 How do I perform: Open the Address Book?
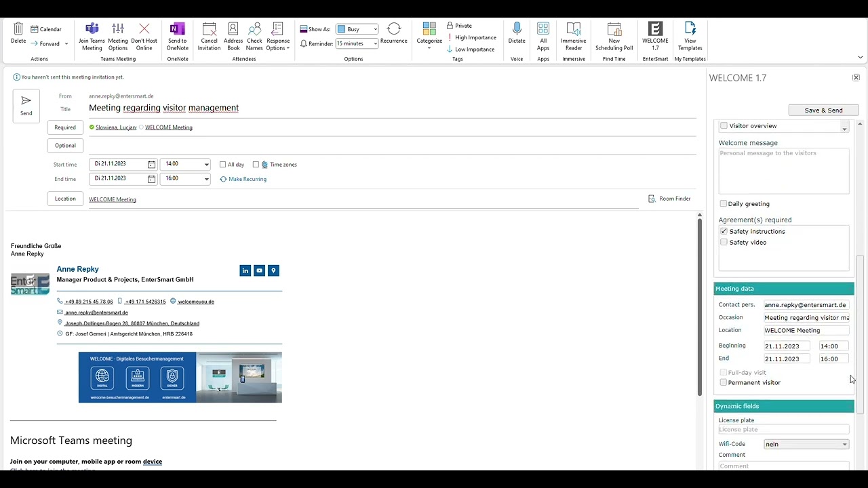[x=233, y=36]
